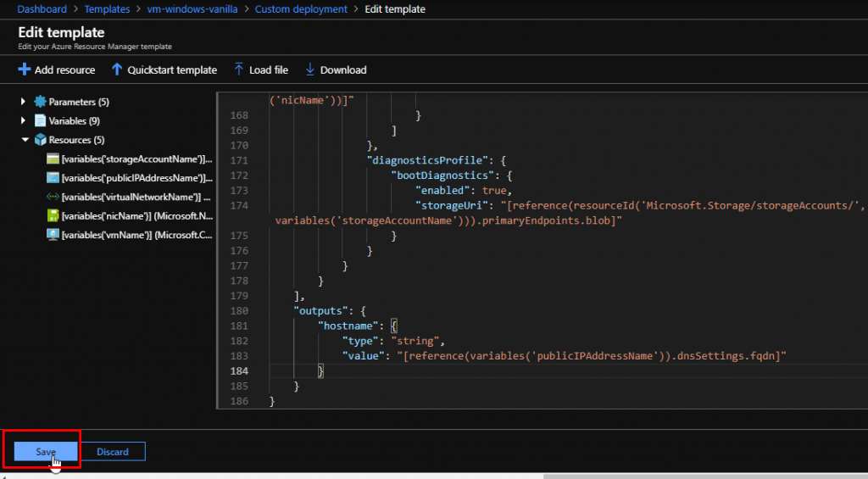This screenshot has height=479, width=868.
Task: Select the publicIPAddressName resource tree item
Action: (136, 178)
